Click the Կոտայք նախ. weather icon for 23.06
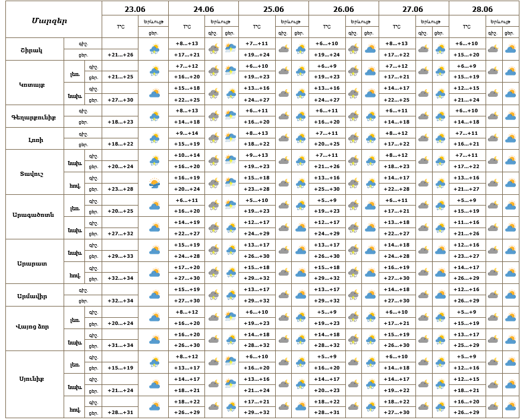Screen dimensions: 523x420 click(x=154, y=94)
